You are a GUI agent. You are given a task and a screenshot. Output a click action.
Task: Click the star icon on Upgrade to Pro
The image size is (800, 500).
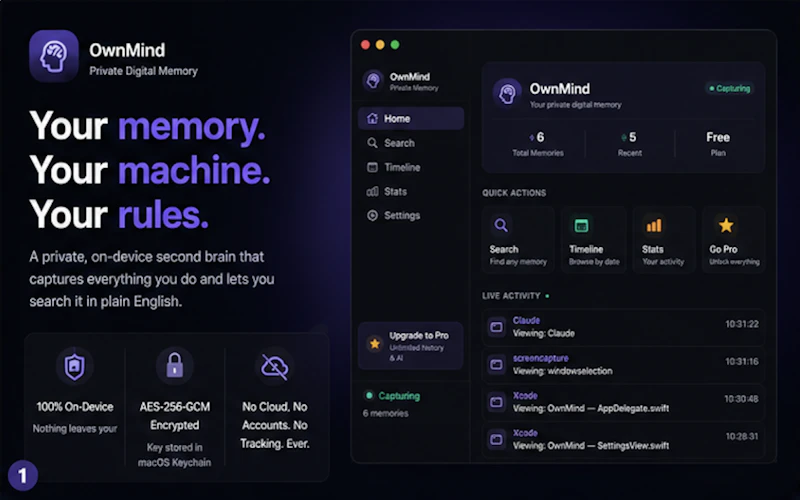point(375,344)
